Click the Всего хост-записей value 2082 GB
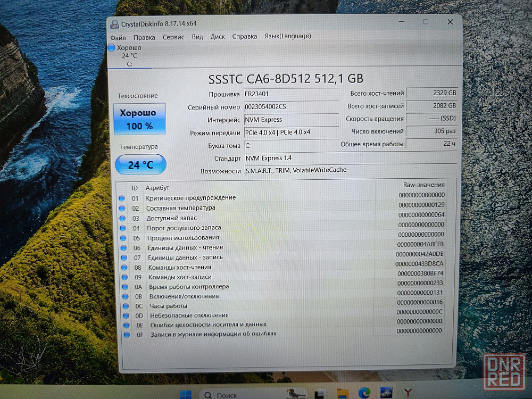Screen dimensions: 532x399 431,105
